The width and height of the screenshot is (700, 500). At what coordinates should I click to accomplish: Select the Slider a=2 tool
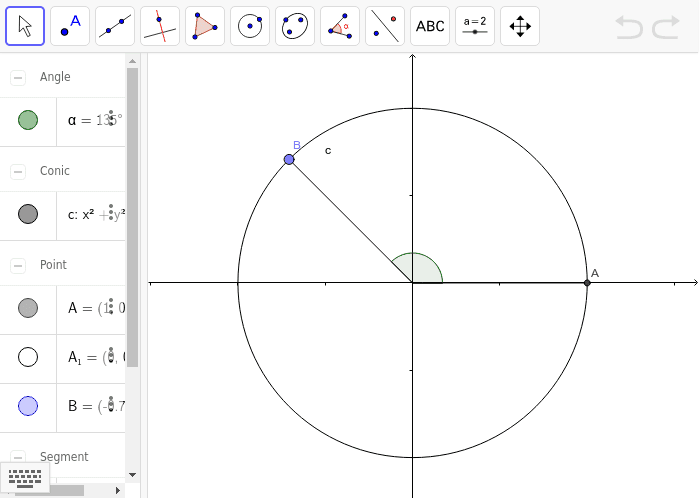(x=475, y=26)
